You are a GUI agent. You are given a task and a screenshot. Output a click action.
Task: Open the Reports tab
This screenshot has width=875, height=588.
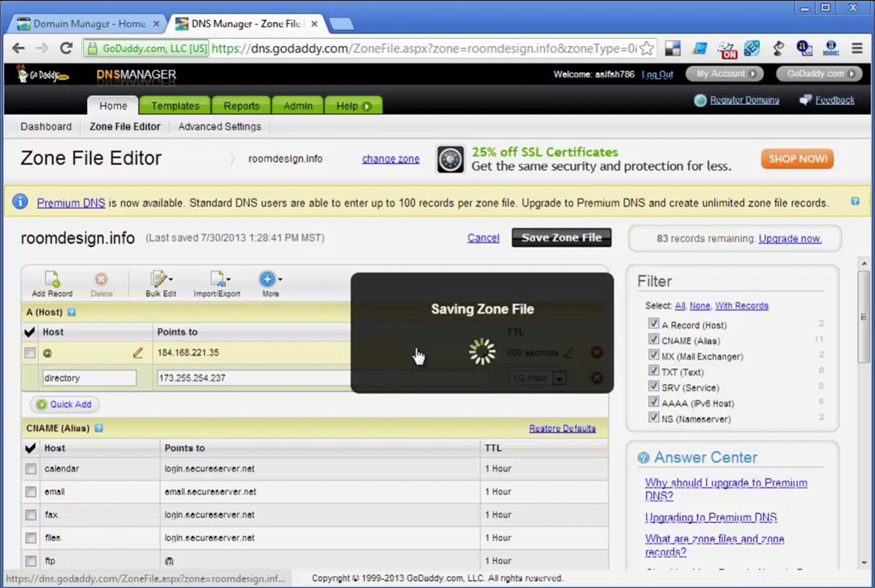coord(242,106)
